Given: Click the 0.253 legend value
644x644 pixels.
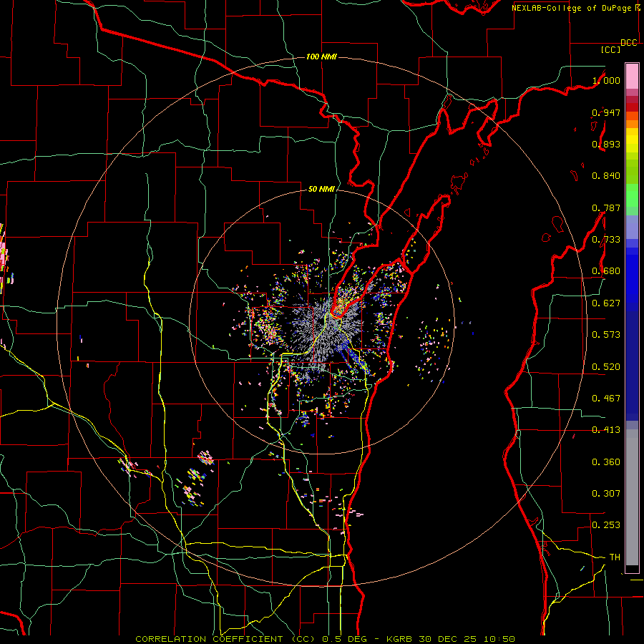Looking at the screenshot, I should (606, 525).
